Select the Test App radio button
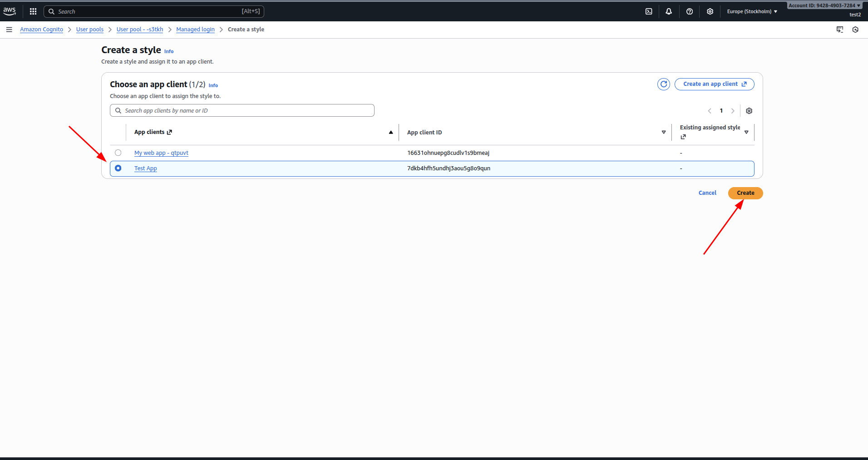This screenshot has width=868, height=460. point(118,168)
